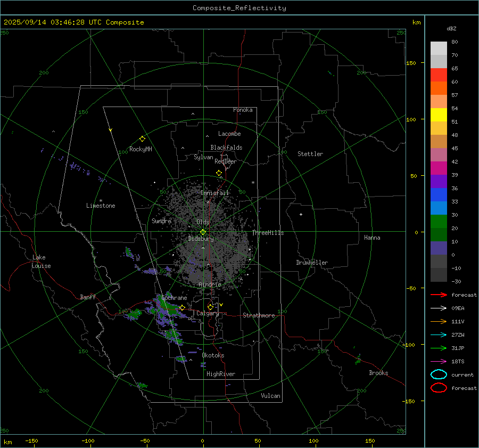The image size is (479, 448).
Task: Select the white 09EA arrow symbol
Action: coord(439,308)
